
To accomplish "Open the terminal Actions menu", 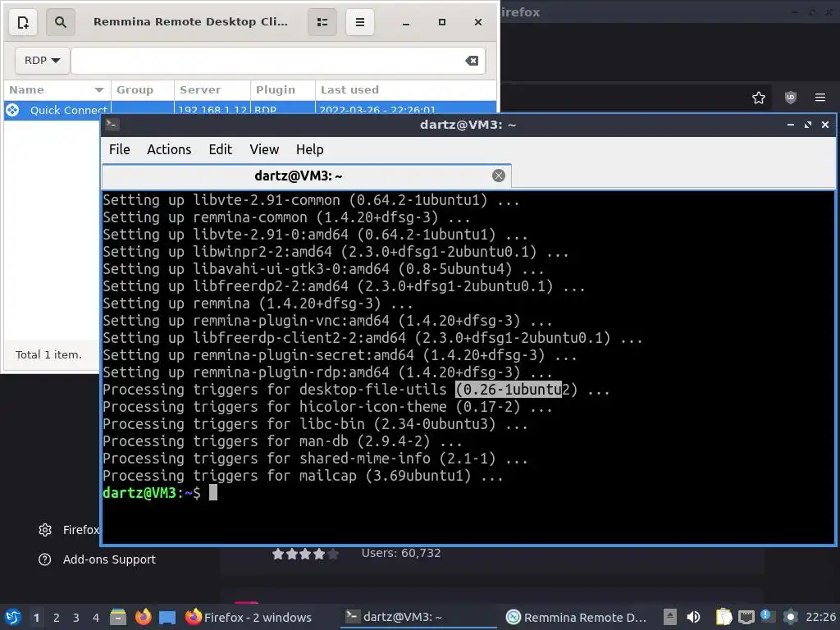I will click(x=169, y=149).
